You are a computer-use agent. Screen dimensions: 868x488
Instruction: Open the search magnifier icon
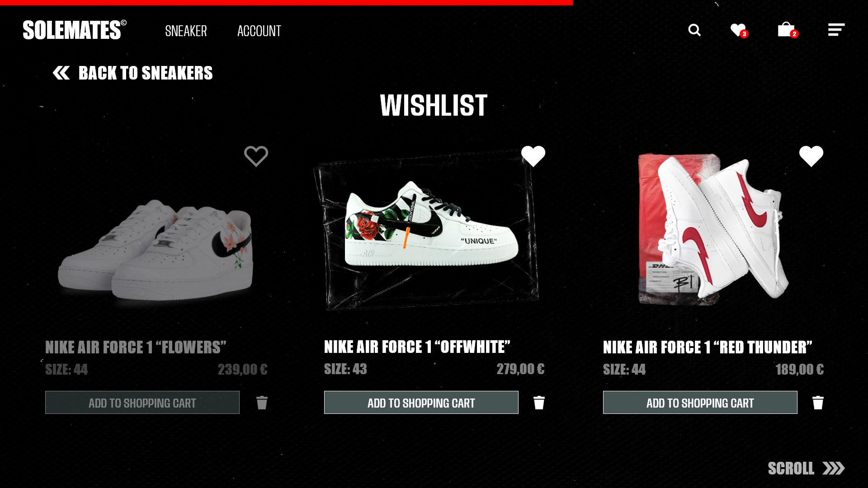[x=694, y=30]
